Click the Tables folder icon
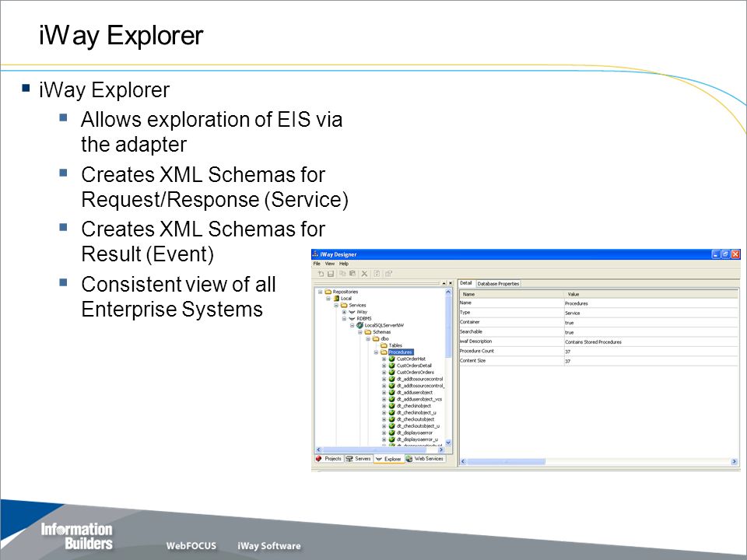This screenshot has height=560, width=747. pos(384,345)
